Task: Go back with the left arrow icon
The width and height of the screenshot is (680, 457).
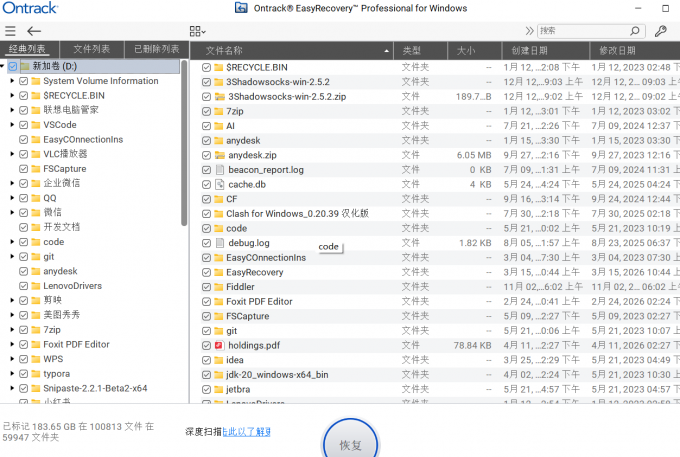Action: [34, 31]
